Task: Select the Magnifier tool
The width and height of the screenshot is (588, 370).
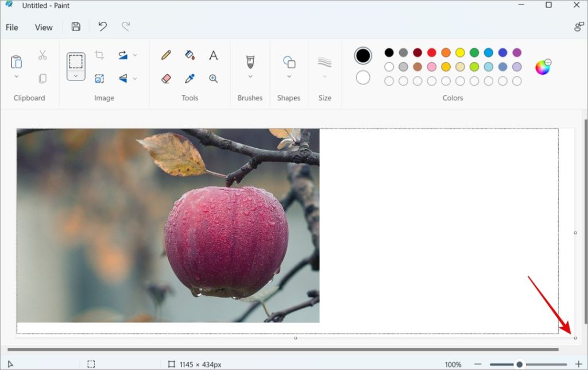Action: click(x=213, y=78)
